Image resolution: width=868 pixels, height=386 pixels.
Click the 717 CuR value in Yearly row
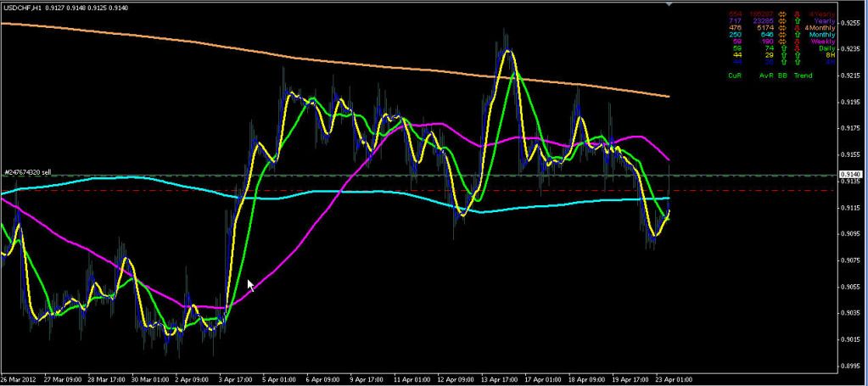tap(735, 21)
